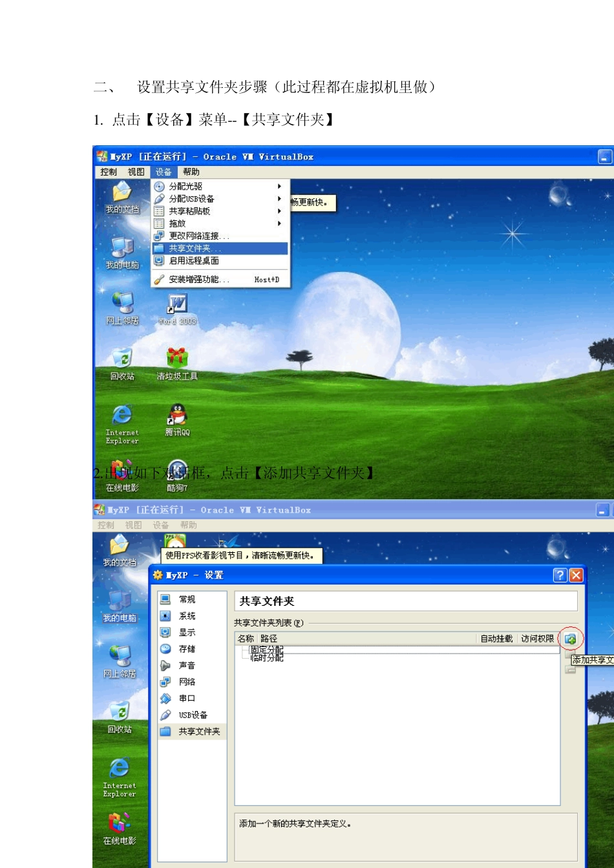Open 网上邻居 beside the open 设备 menu
The image size is (614, 868).
pyautogui.click(x=122, y=309)
